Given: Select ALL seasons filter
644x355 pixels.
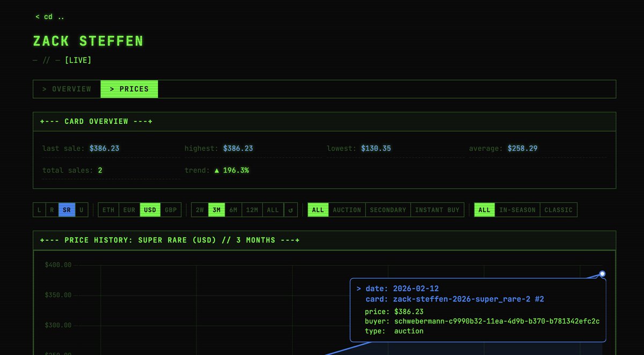Looking at the screenshot, I should coord(485,210).
